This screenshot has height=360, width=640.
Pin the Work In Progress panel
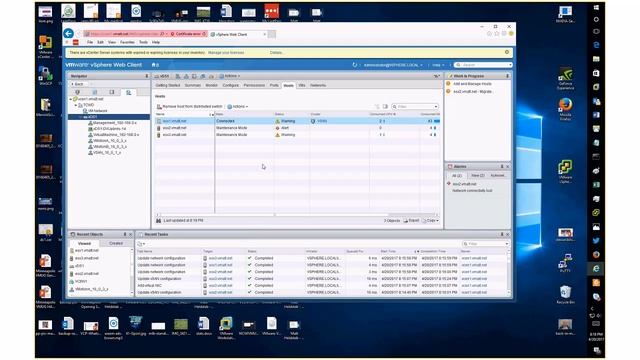click(507, 76)
